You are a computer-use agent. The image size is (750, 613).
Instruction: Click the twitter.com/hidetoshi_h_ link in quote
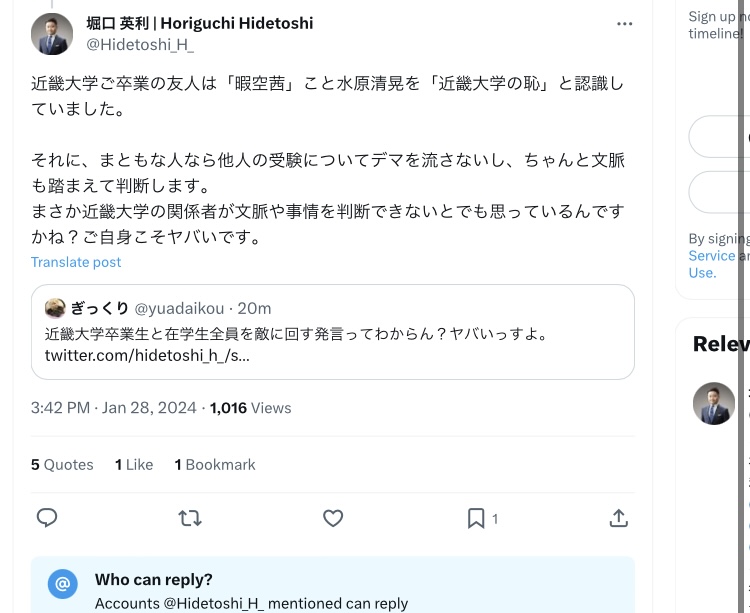click(147, 355)
